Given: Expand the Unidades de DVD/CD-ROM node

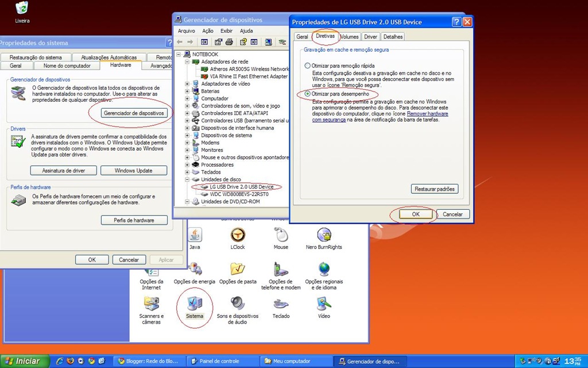Looking at the screenshot, I should (187, 202).
